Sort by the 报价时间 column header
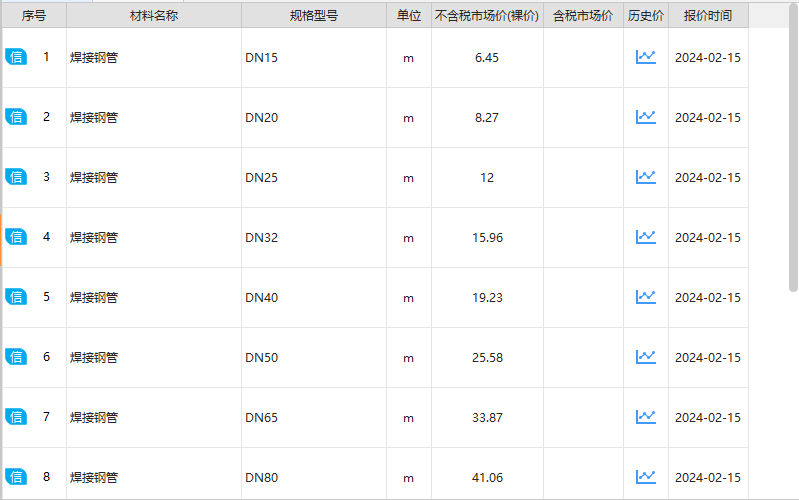 pyautogui.click(x=708, y=15)
